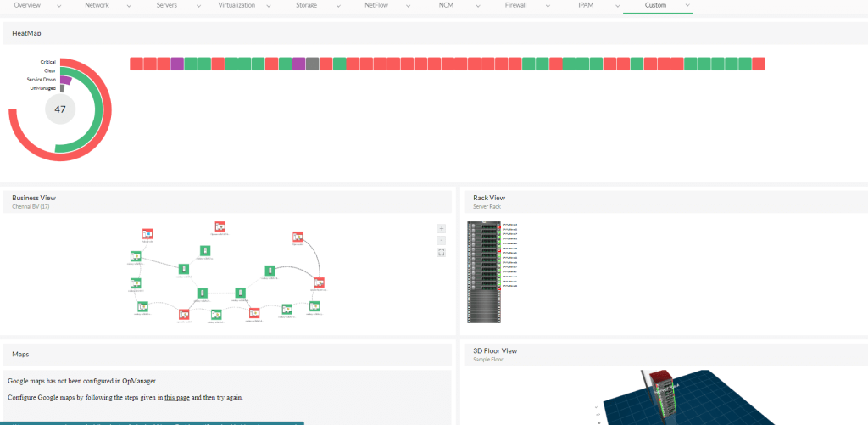Click the Critical legend label in the HeatMap
This screenshot has height=425, width=868.
(47, 62)
